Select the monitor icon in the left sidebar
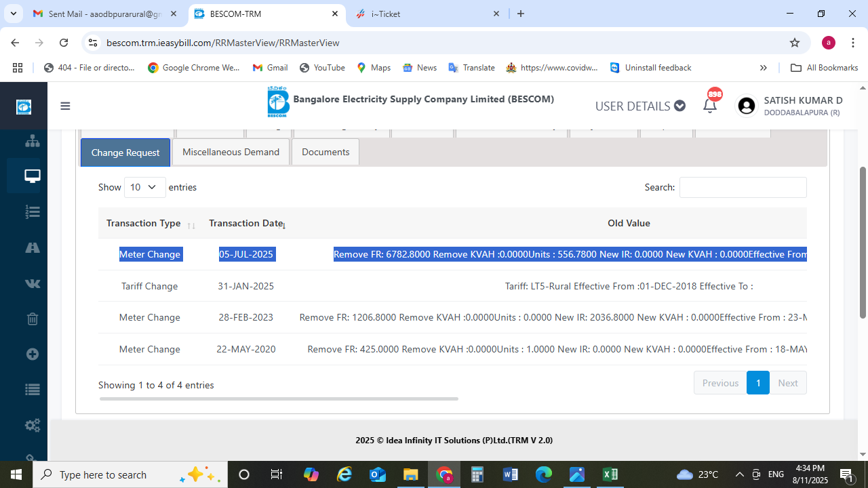Screen dimensions: 868x488 32,176
